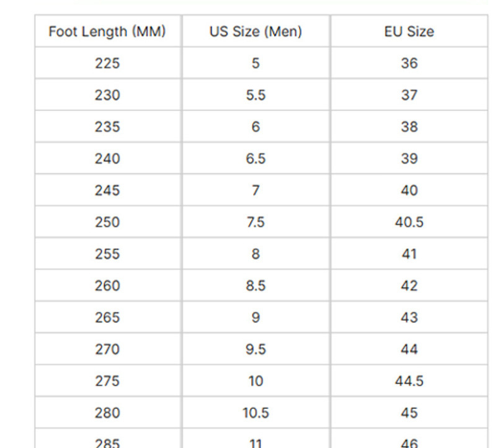Select the 250 foot length cell
The width and height of the screenshot is (503, 448).
coord(107,222)
